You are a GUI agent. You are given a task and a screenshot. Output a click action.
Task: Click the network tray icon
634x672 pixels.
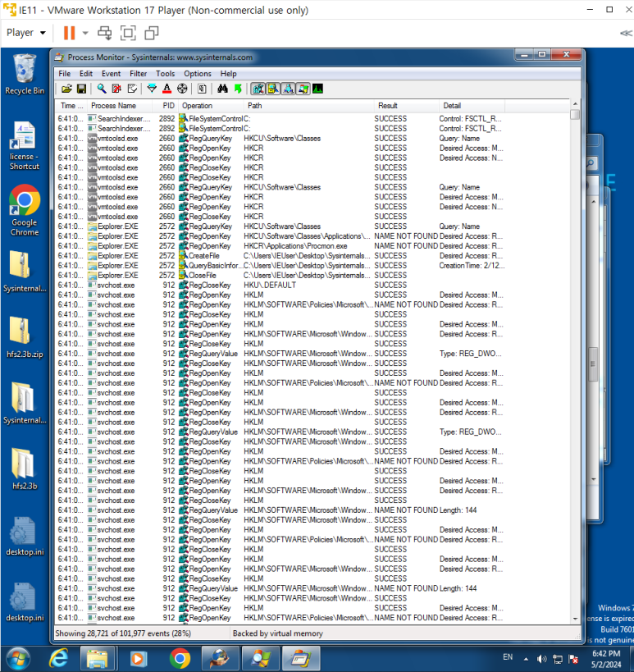point(558,659)
